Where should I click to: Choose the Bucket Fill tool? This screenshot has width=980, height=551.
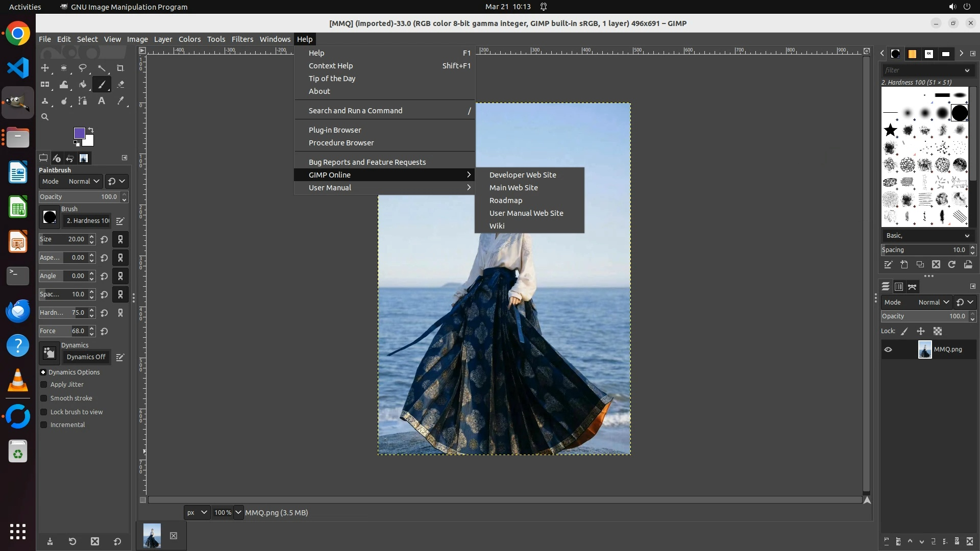83,85
